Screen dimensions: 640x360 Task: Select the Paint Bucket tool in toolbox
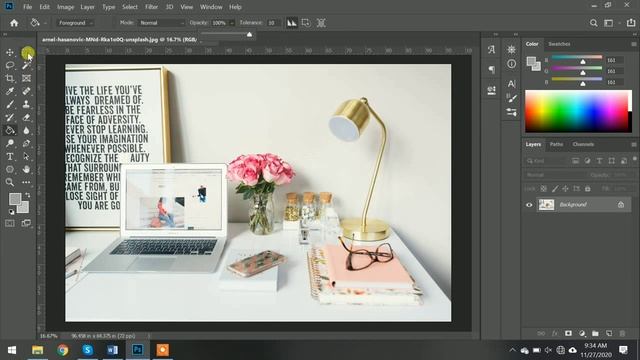(x=10, y=131)
